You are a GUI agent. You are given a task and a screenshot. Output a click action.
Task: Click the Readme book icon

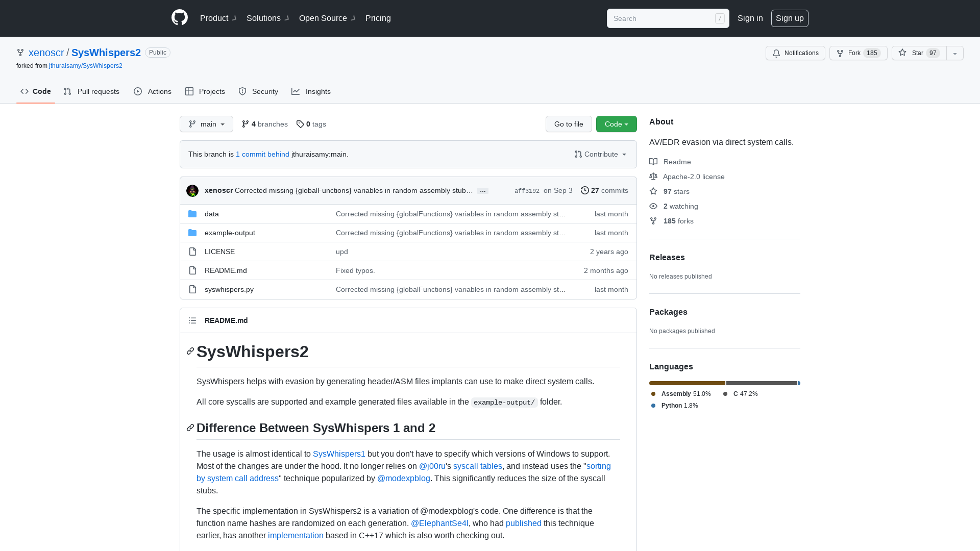[x=653, y=162]
